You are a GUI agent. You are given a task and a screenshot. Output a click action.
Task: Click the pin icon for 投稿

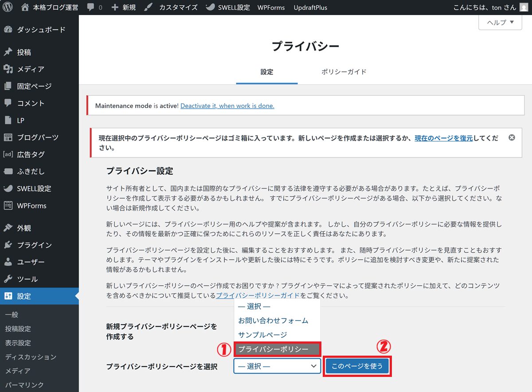[x=8, y=52]
